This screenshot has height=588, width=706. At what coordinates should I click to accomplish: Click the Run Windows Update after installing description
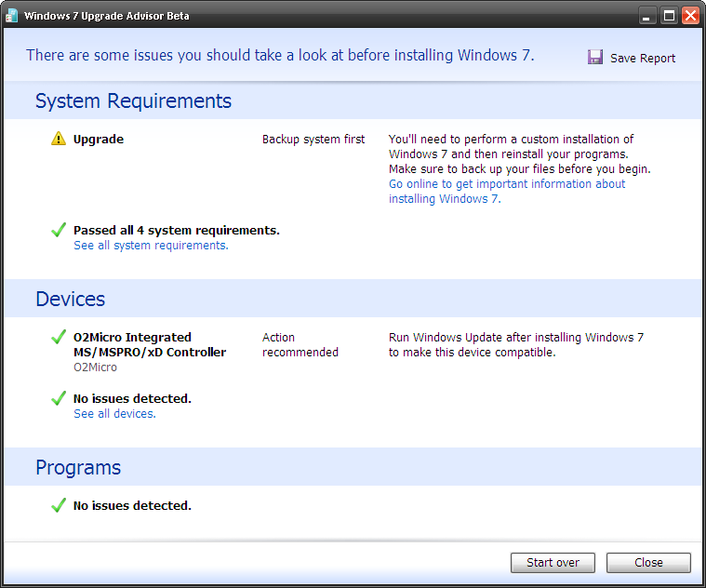[x=516, y=344]
